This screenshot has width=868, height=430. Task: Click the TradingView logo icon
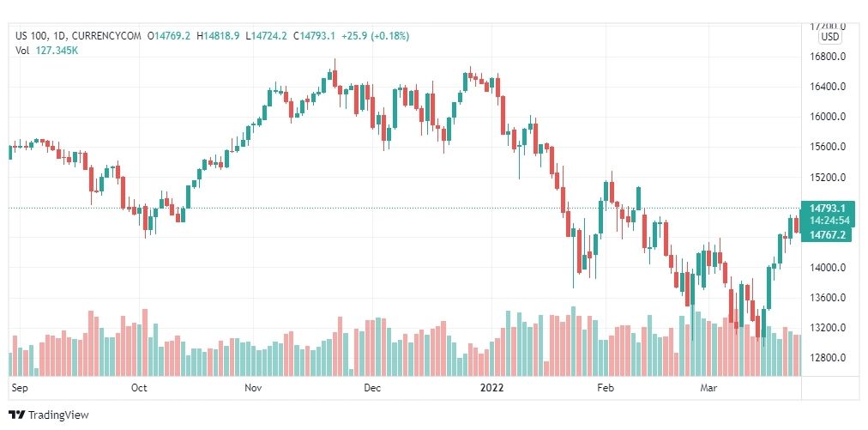click(x=17, y=415)
